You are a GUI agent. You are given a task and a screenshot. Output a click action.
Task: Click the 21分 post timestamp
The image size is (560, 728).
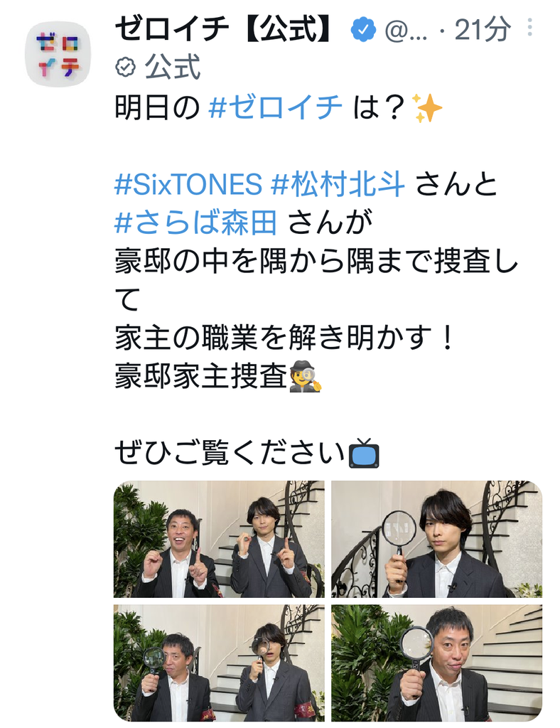483,30
